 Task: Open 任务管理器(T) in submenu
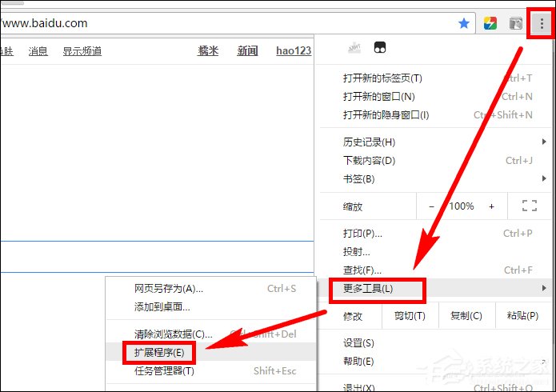(211, 370)
